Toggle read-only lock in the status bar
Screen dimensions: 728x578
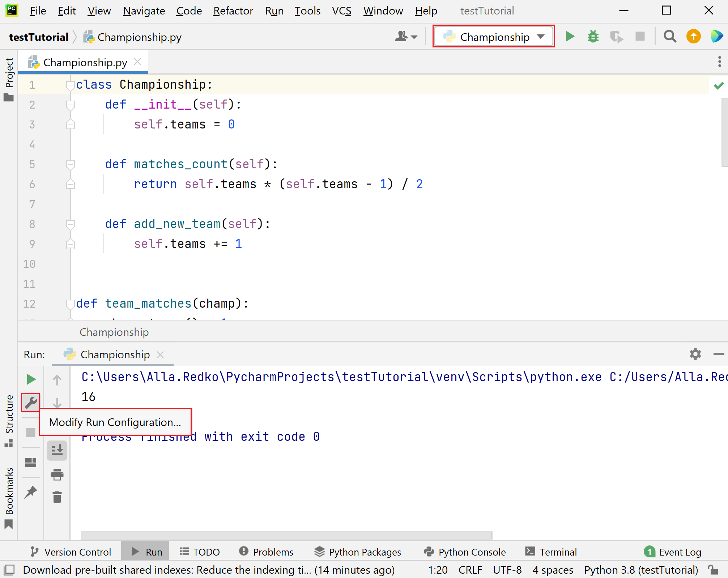713,570
